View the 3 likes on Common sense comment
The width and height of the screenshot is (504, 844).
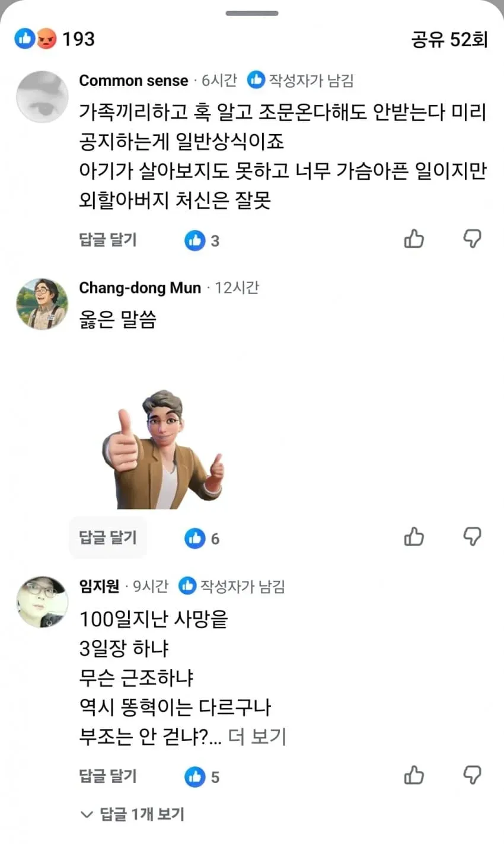click(x=202, y=241)
